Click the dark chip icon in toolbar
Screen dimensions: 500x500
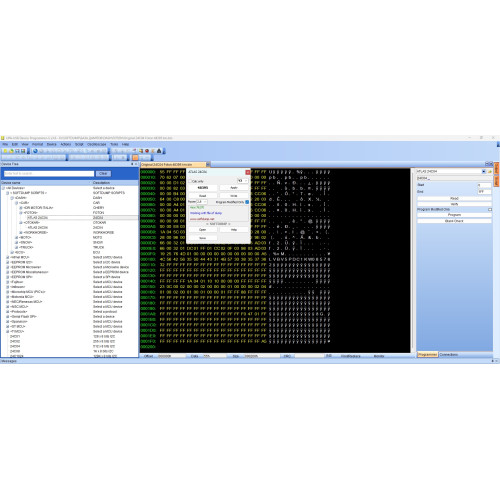coord(159,151)
